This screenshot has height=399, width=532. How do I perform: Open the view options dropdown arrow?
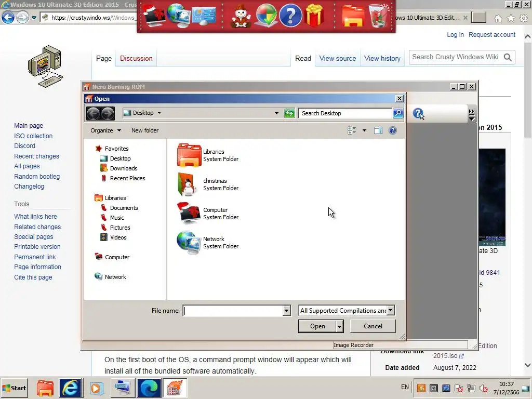pyautogui.click(x=364, y=130)
